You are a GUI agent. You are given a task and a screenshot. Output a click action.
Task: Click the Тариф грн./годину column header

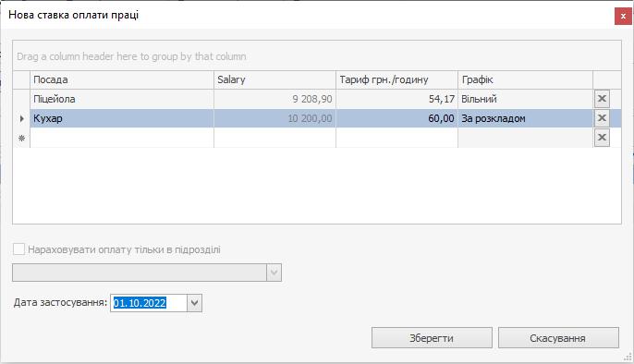click(396, 79)
